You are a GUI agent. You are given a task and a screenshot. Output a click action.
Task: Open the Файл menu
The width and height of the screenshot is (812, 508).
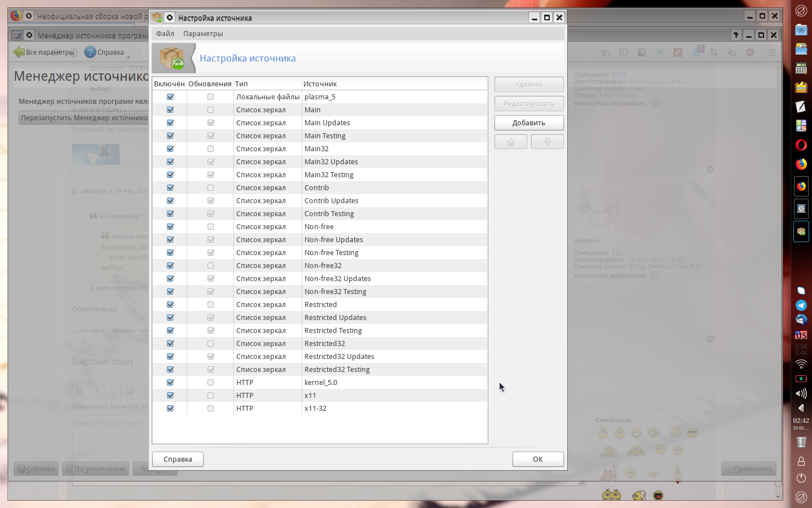click(x=165, y=34)
